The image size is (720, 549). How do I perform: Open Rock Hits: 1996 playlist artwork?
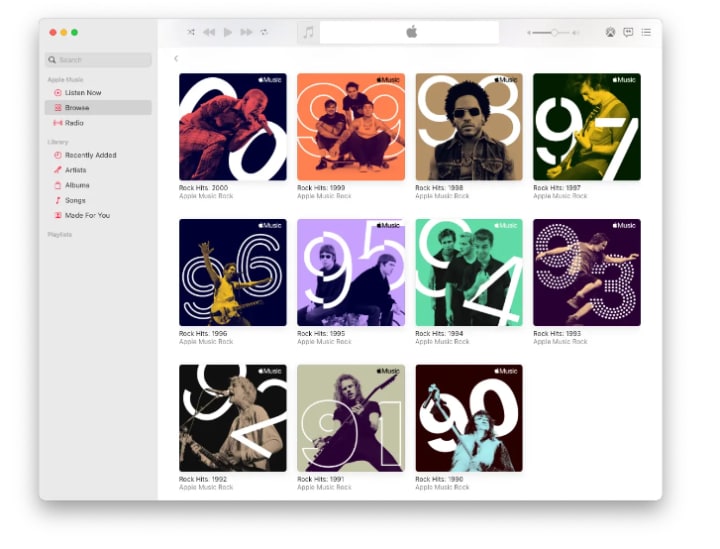pyautogui.click(x=233, y=272)
